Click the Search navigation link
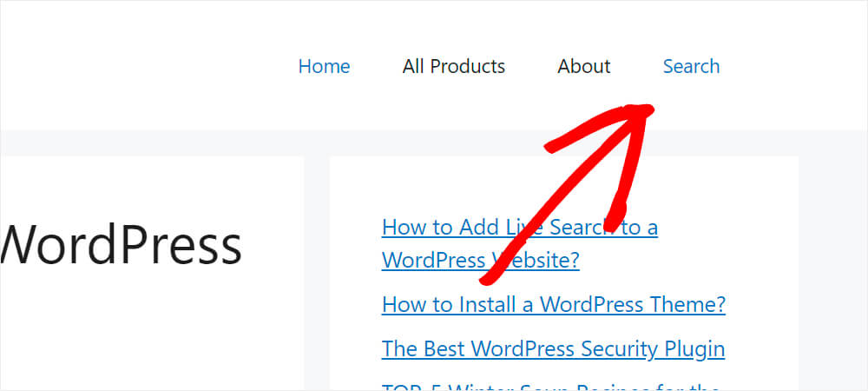 (691, 66)
